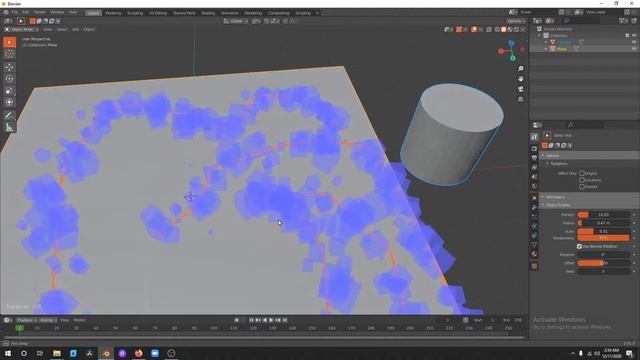Open the Texture properties tab
This screenshot has height=360, width=640.
[x=534, y=266]
